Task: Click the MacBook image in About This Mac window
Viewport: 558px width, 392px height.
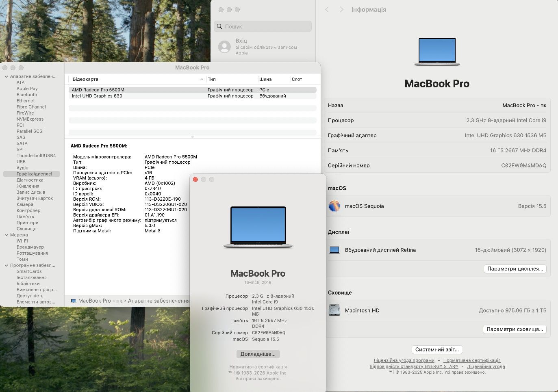Action: (x=258, y=227)
